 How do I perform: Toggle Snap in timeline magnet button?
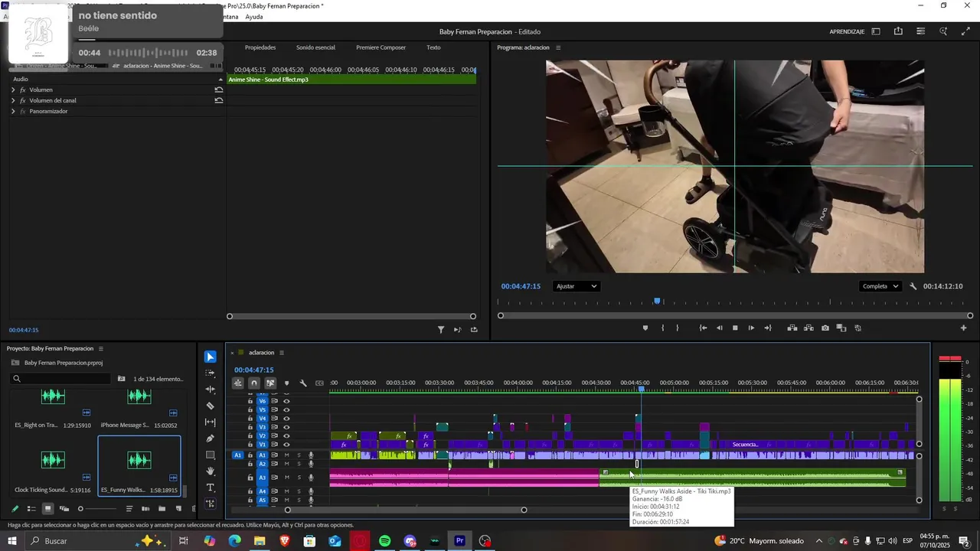pos(254,383)
